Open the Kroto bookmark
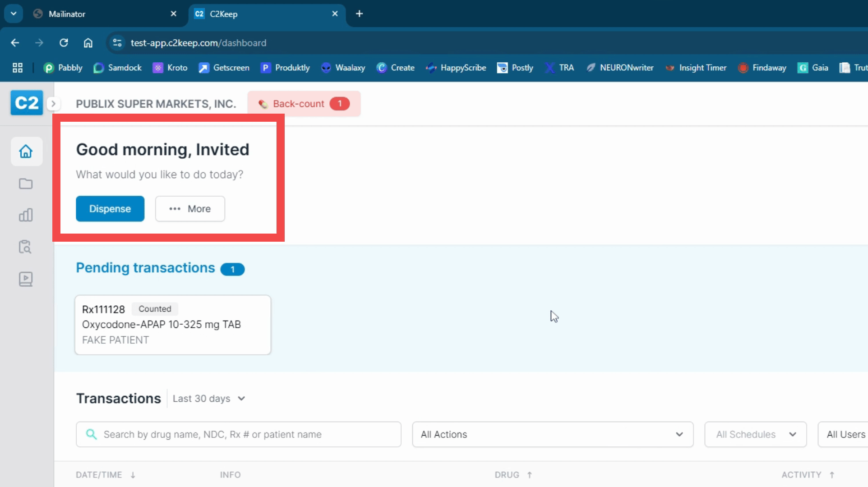The height and width of the screenshot is (487, 868). 170,68
